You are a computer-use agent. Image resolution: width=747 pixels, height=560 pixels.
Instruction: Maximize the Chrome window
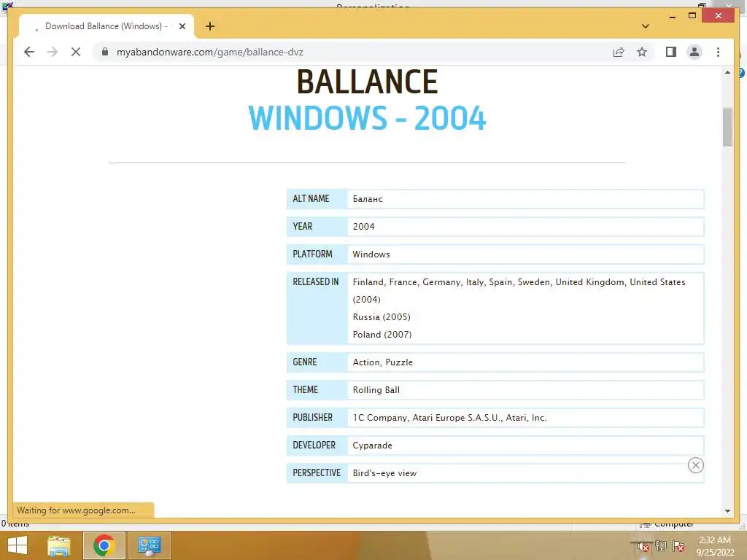pyautogui.click(x=692, y=16)
